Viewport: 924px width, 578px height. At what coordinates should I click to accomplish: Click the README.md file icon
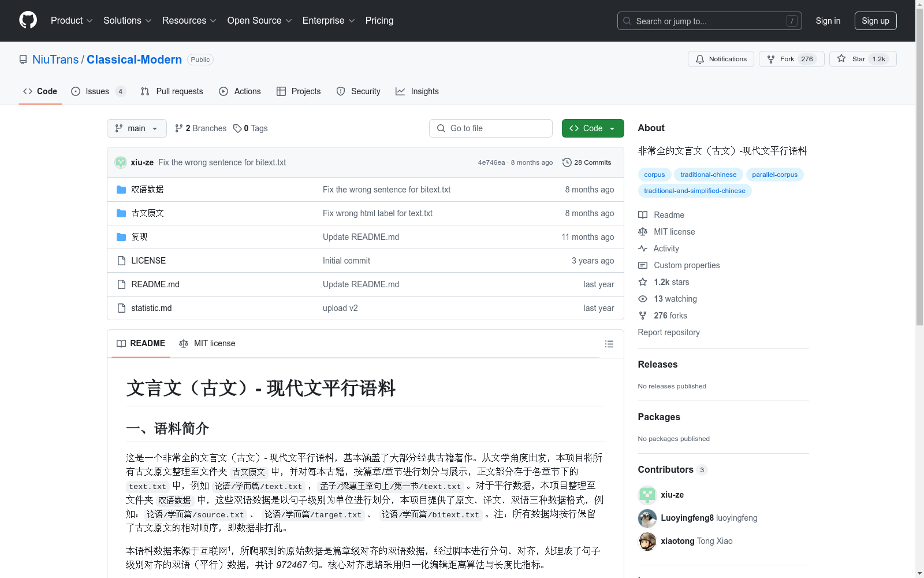(121, 284)
